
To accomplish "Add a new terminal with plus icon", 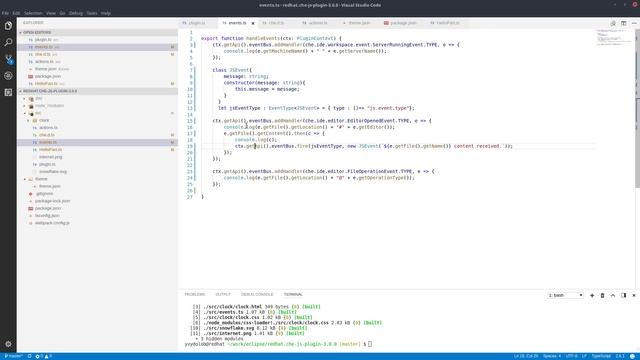I will (x=592, y=295).
